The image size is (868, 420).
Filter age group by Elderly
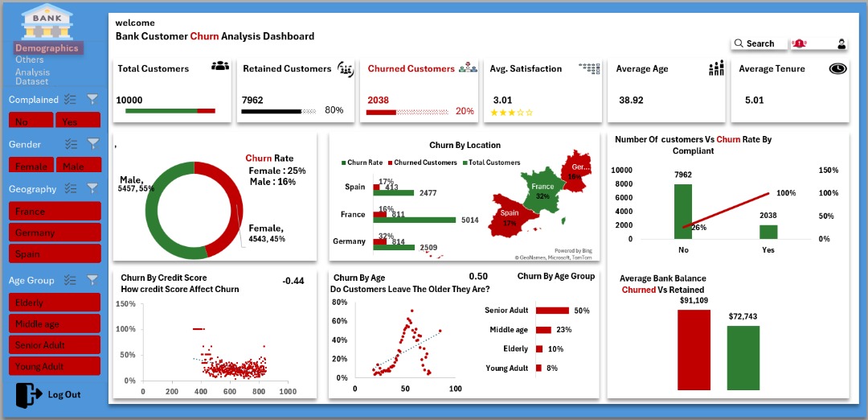(55, 303)
